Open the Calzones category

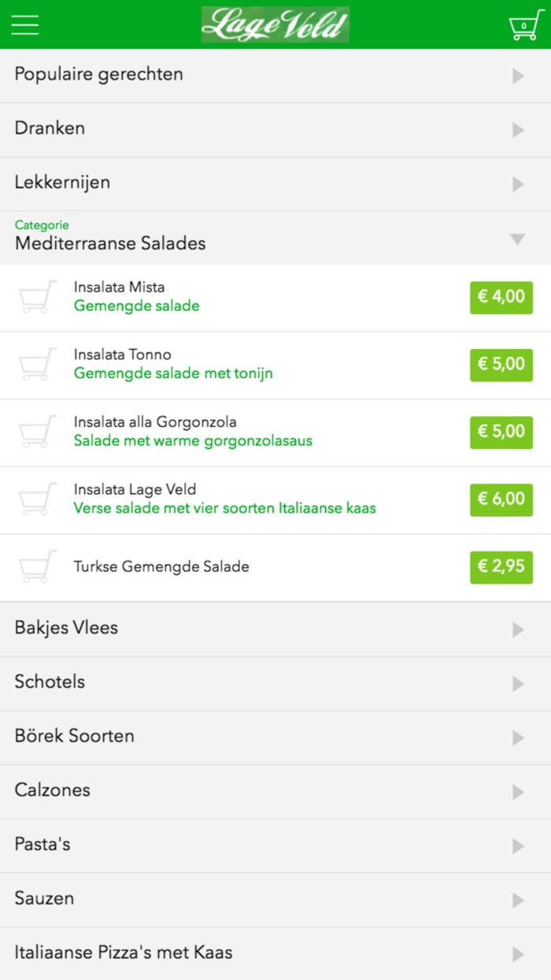coord(275,791)
